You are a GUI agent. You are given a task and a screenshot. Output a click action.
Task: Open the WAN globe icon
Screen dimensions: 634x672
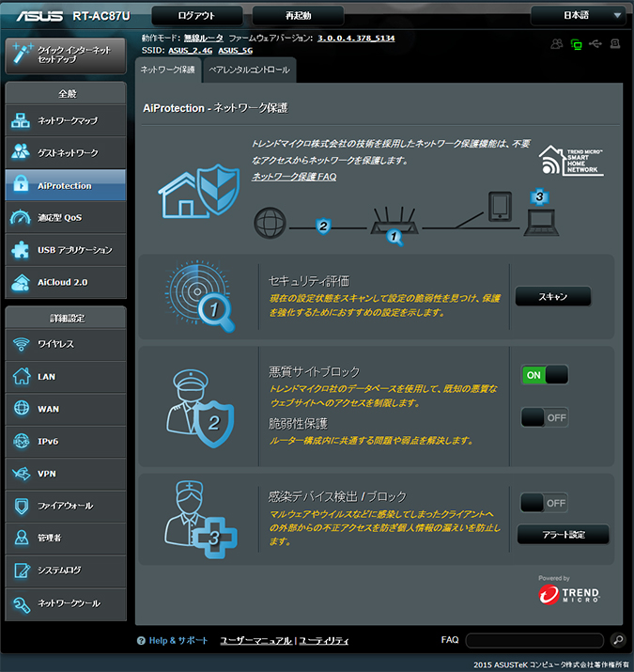pos(22,409)
